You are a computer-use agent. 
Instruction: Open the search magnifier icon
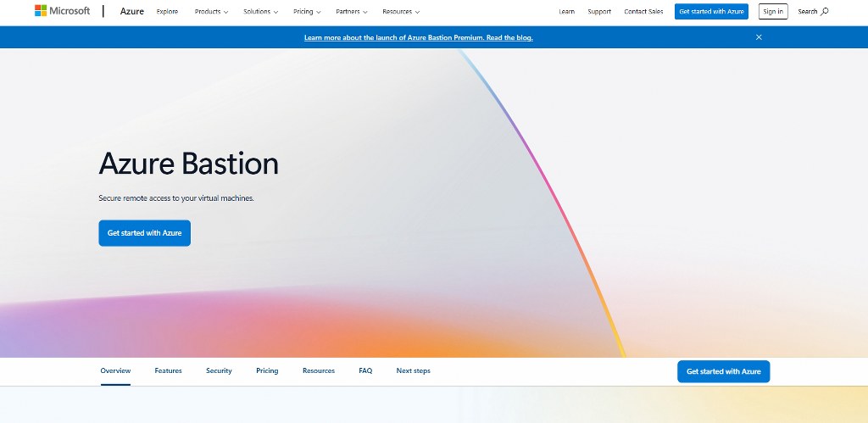(x=824, y=11)
